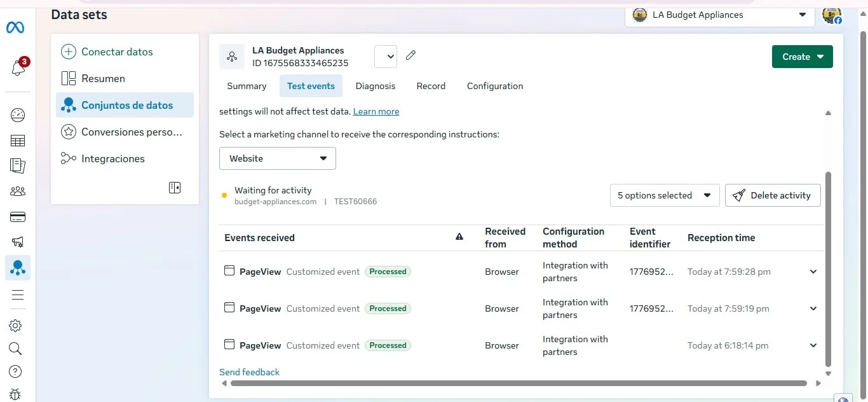This screenshot has width=868, height=402.
Task: Follow the Learn more link
Action: click(x=376, y=111)
